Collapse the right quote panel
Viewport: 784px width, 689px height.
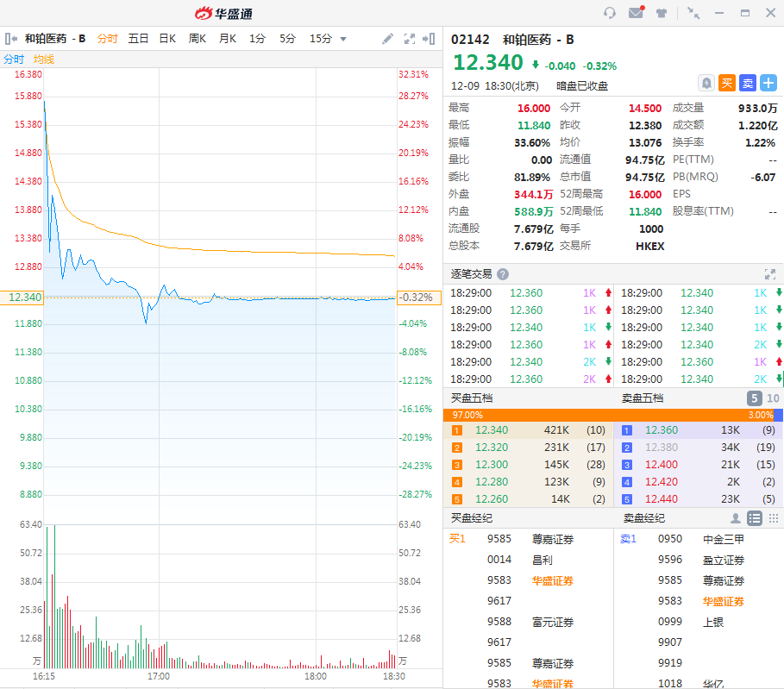click(x=429, y=39)
